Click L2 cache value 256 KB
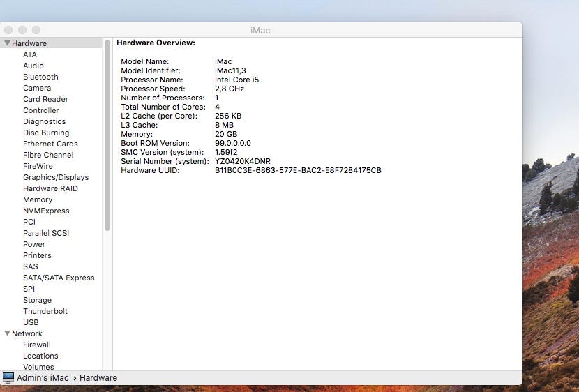Screen dimensions: 579x392 pos(228,116)
